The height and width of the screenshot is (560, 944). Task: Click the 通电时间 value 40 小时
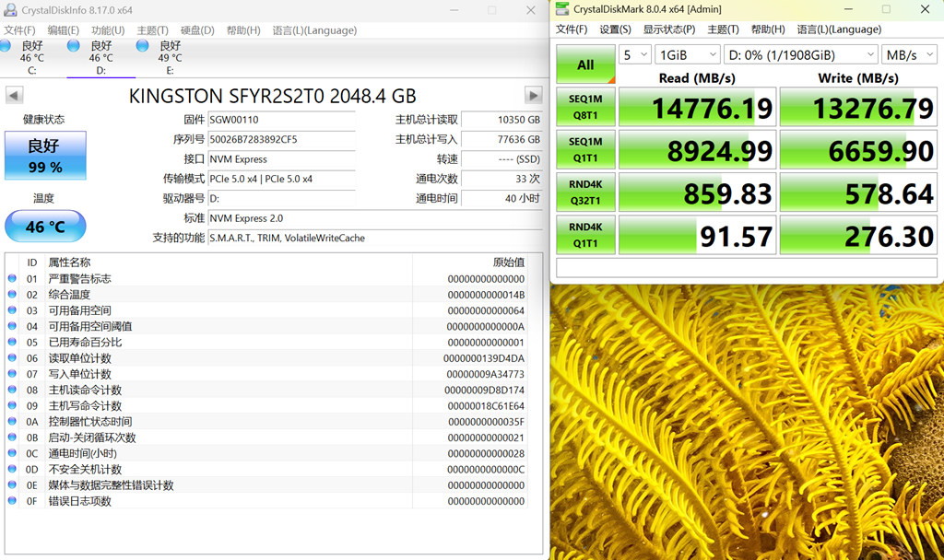pyautogui.click(x=501, y=198)
